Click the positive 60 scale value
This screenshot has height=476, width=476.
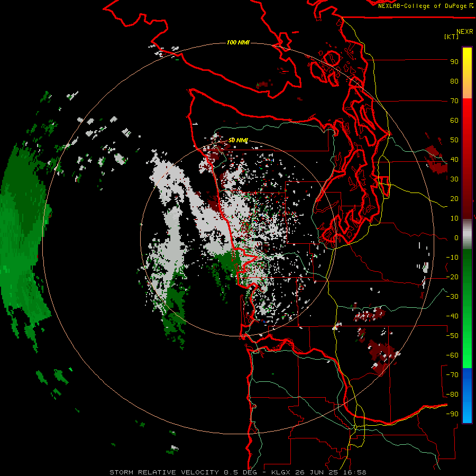pos(454,121)
